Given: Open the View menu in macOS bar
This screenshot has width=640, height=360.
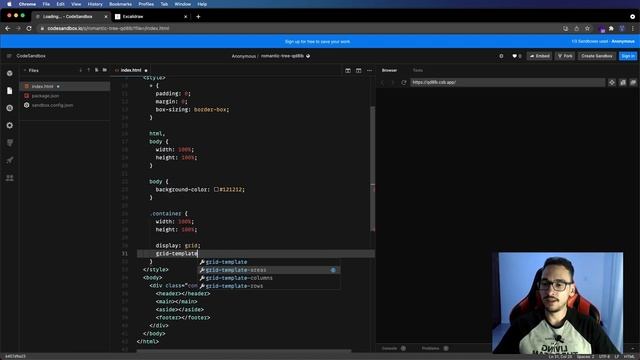Looking at the screenshot, I should pyautogui.click(x=76, y=4).
